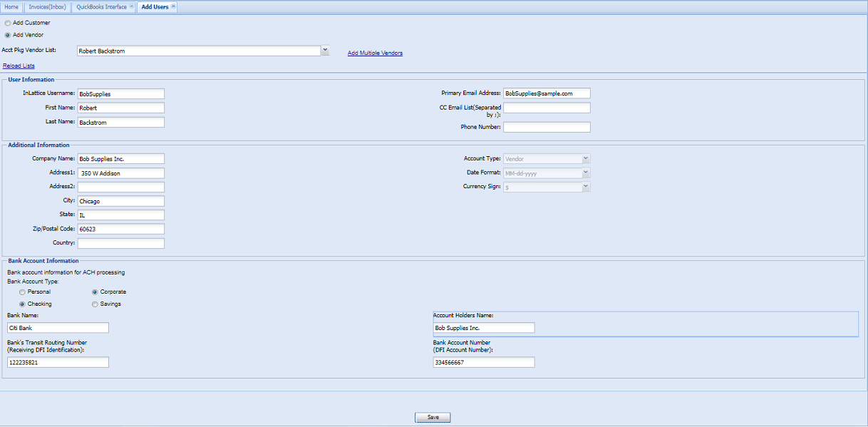
Task: Click the Reload Lists link
Action: [x=19, y=66]
